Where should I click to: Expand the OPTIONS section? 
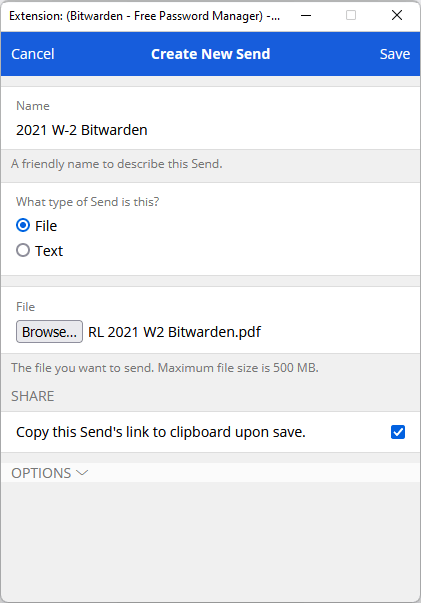coord(50,473)
